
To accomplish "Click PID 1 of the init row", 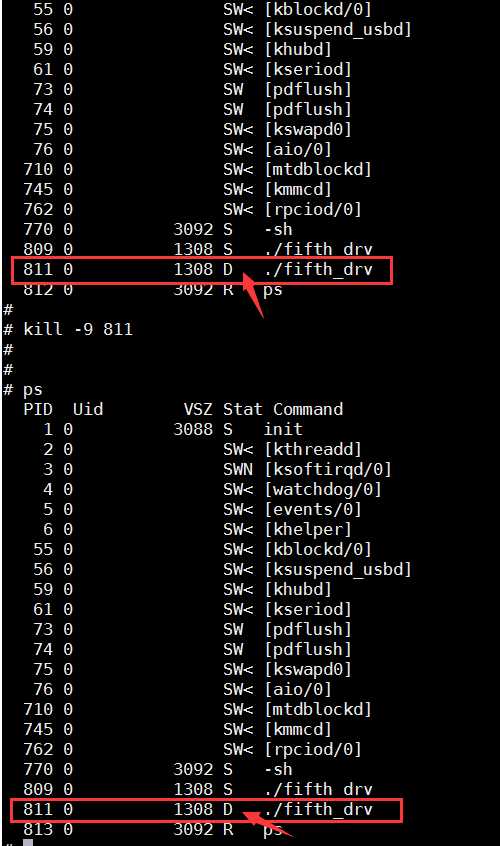I will click(48, 429).
